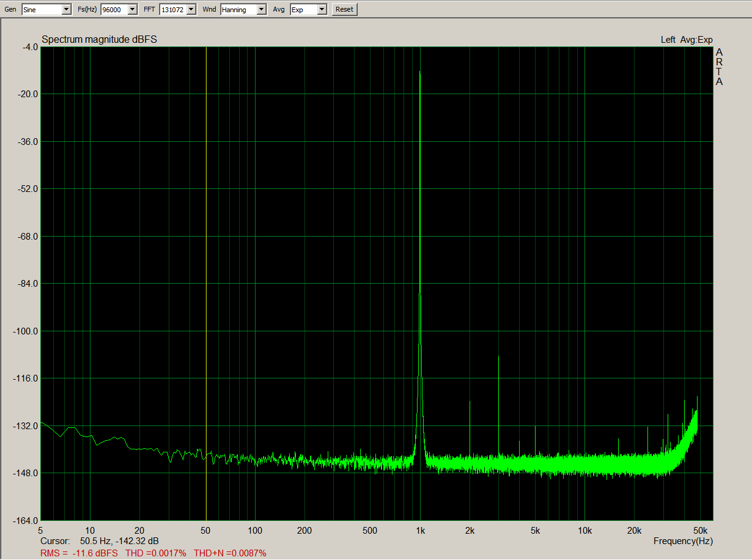Click the 10 frequency axis label
The width and height of the screenshot is (752, 560).
pyautogui.click(x=90, y=531)
